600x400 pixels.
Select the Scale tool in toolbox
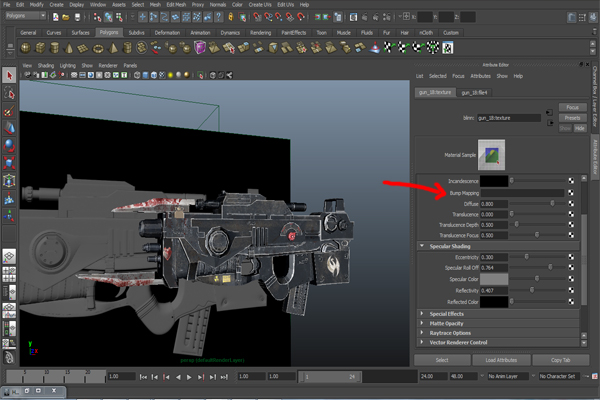click(9, 163)
